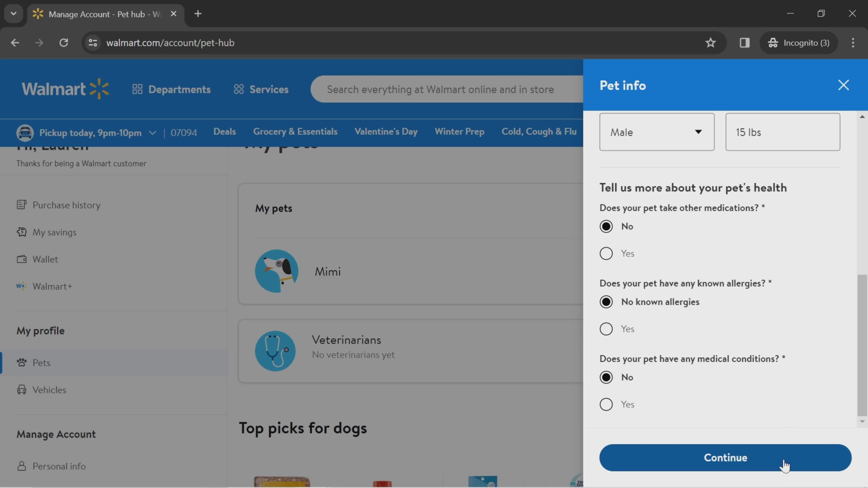The image size is (868, 488).
Task: Open My savings link
Action: point(54,232)
